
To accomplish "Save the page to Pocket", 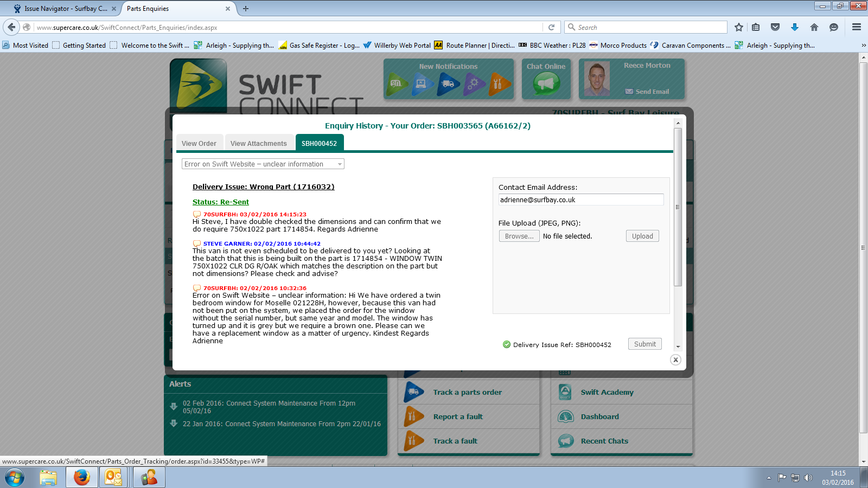I will (775, 27).
